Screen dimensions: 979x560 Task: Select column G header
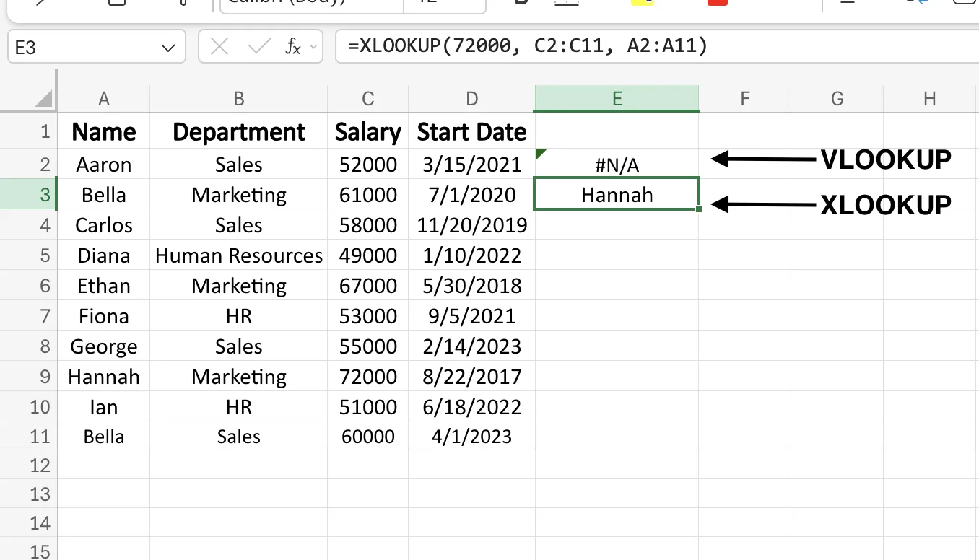837,99
